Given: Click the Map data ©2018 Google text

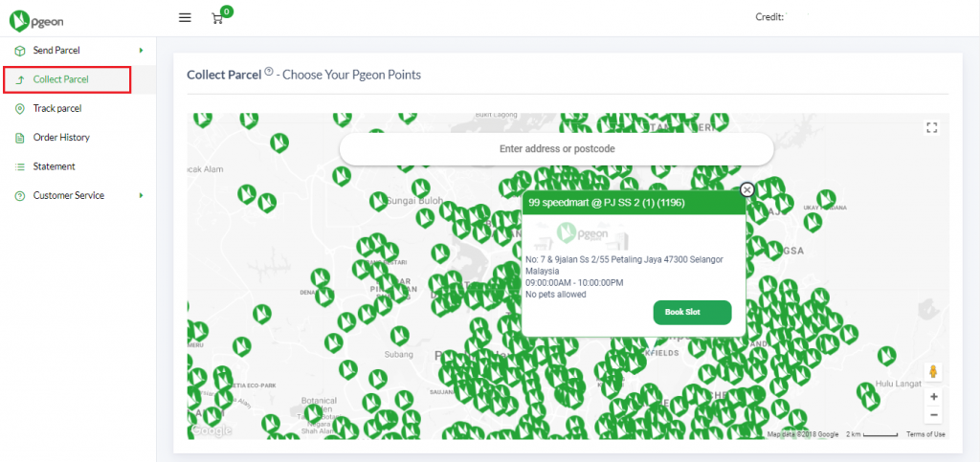Looking at the screenshot, I should [x=803, y=434].
